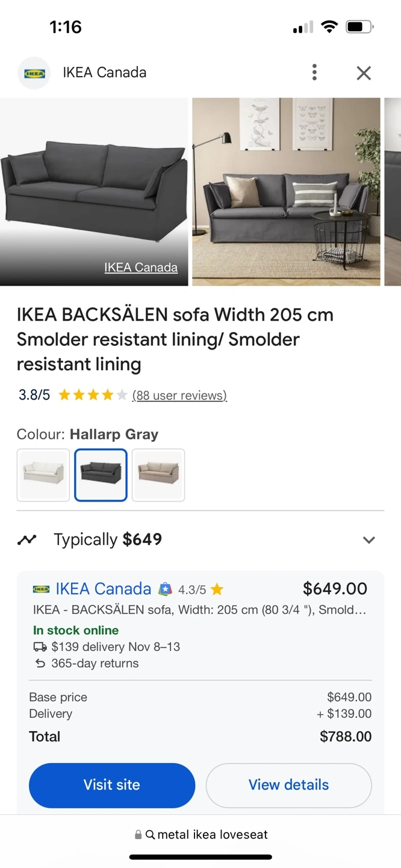Viewport: 401px width, 868px height.
Task: Tap the price trend graph icon
Action: click(27, 539)
